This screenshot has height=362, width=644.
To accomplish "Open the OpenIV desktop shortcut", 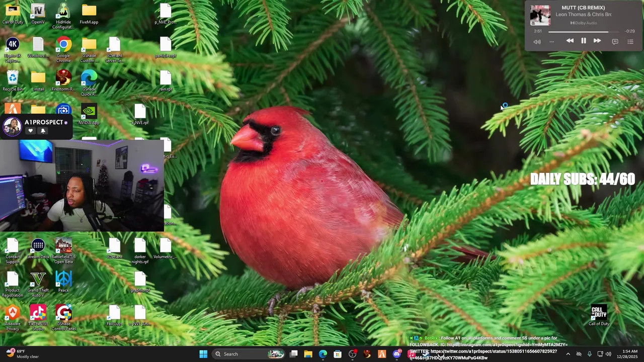I will point(38,14).
